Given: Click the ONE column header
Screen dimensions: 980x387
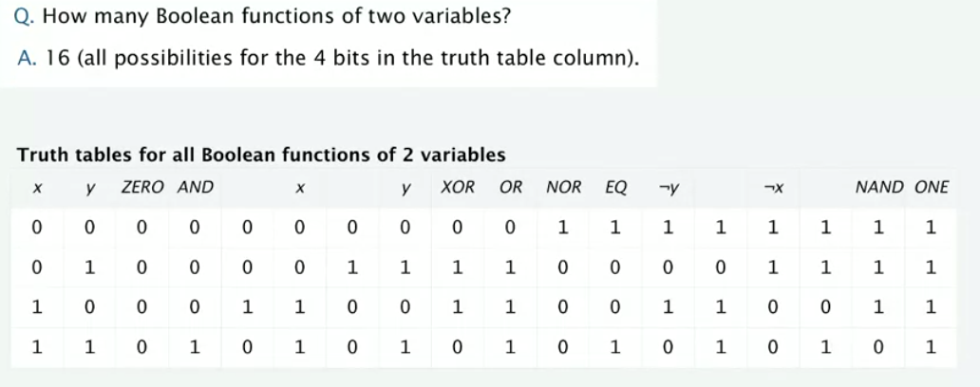Looking at the screenshot, I should (x=931, y=187).
